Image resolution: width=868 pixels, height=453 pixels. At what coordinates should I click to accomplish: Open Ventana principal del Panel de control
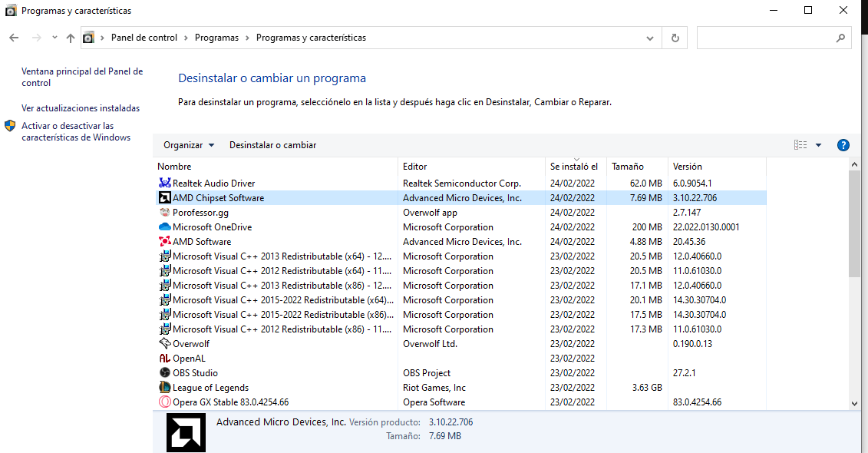pos(82,77)
